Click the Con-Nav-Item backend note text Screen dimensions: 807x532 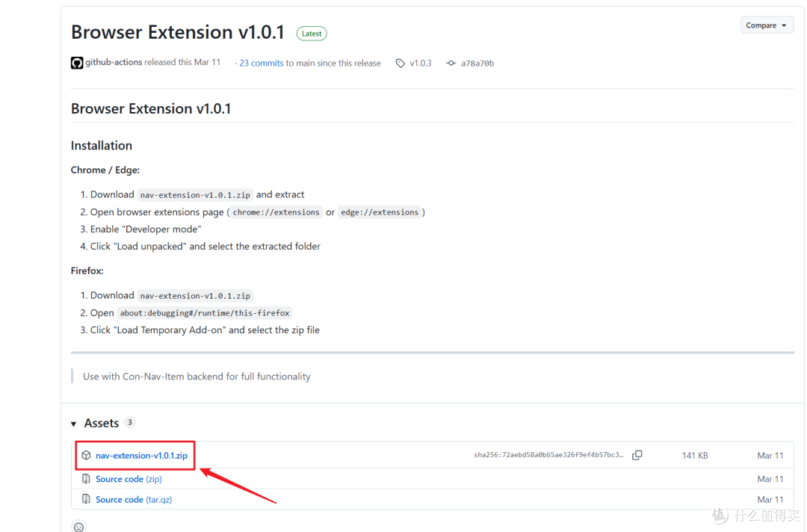tap(197, 376)
